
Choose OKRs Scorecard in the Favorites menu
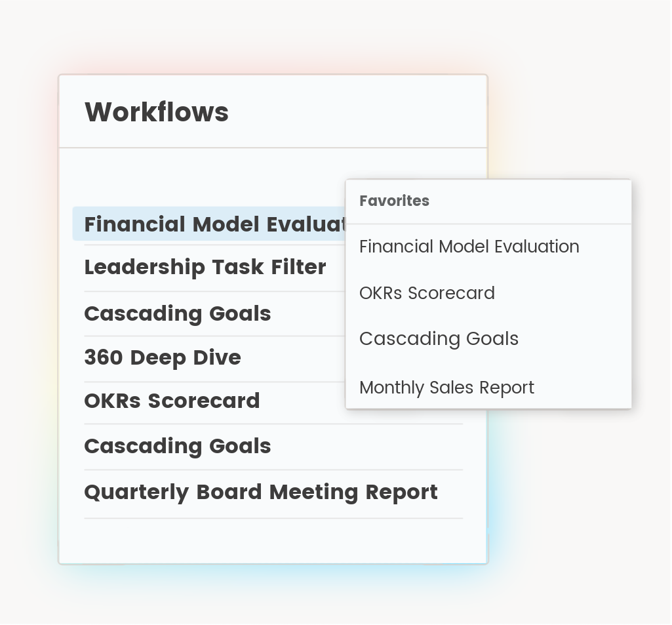pyautogui.click(x=427, y=292)
